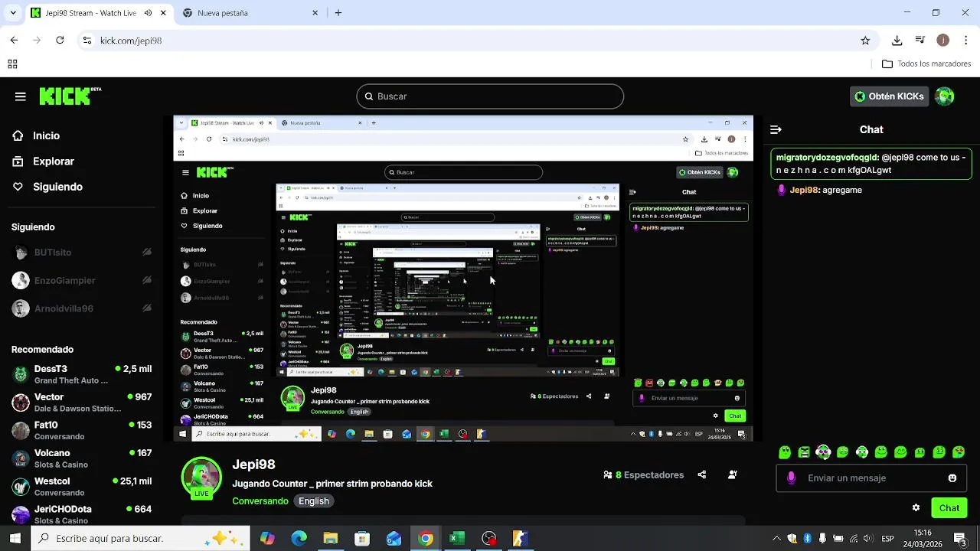Screen dimensions: 980x551
Task: Click the live stream video player
Action: (x=463, y=279)
